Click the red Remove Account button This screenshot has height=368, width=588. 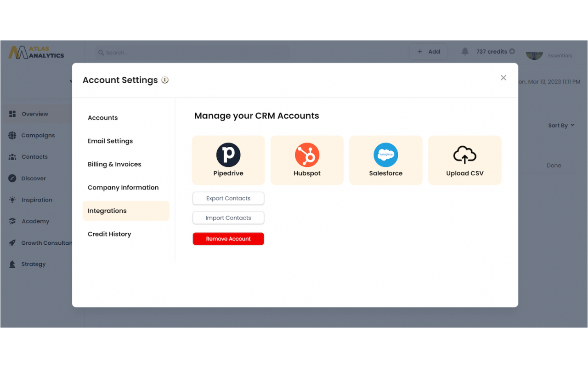click(x=228, y=239)
